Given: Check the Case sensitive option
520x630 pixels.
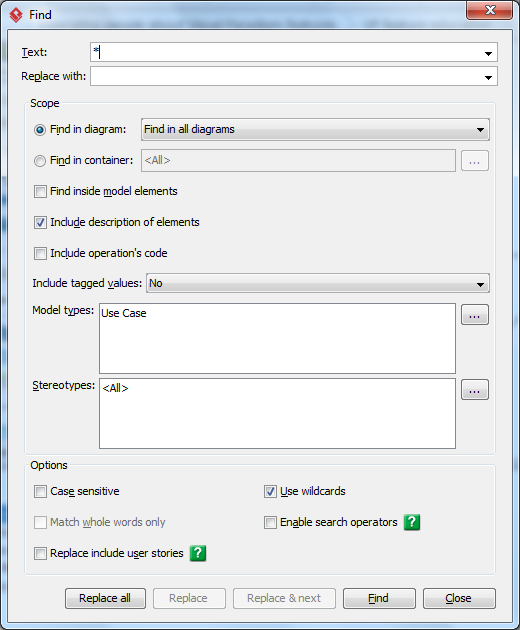Looking at the screenshot, I should [40, 491].
